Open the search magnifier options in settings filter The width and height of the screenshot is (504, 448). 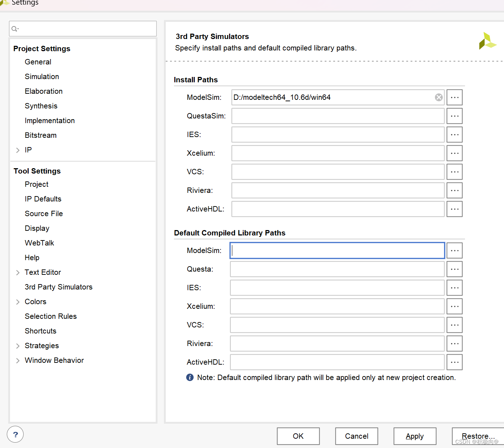coord(15,28)
